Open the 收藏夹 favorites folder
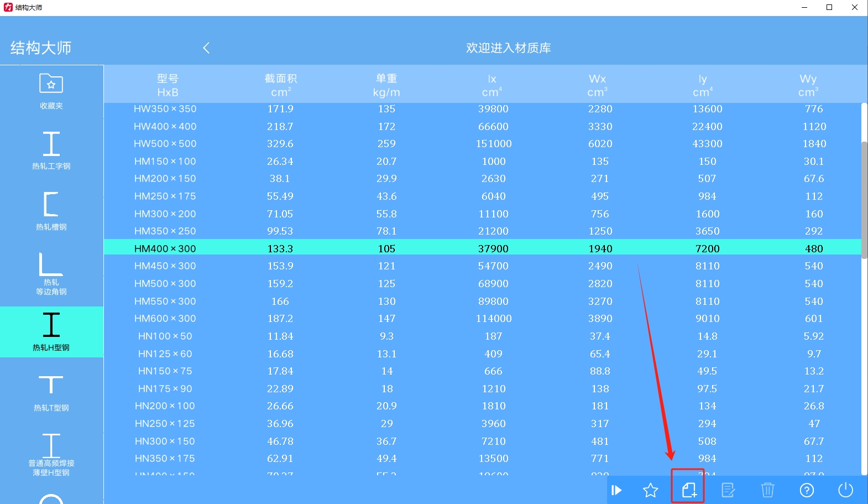Screen dimensions: 868x504 (x=51, y=91)
